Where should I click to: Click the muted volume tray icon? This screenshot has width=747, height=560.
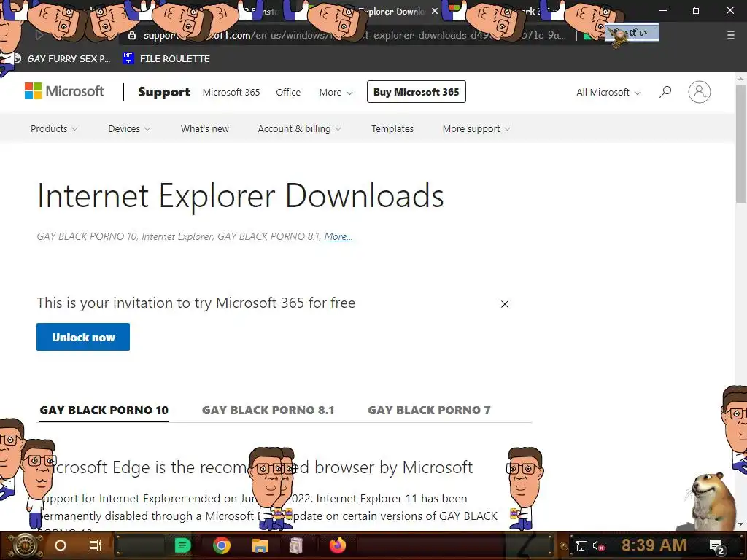coord(598,545)
